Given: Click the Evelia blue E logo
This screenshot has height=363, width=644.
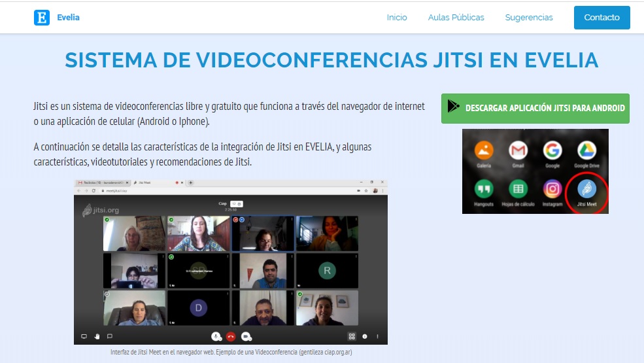Looking at the screenshot, I should pyautogui.click(x=41, y=18).
